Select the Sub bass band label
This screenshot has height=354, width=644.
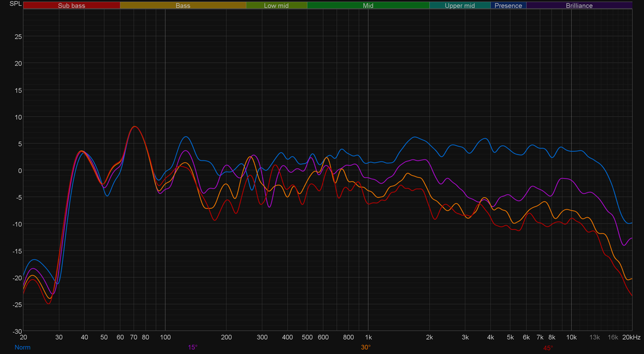(x=71, y=6)
